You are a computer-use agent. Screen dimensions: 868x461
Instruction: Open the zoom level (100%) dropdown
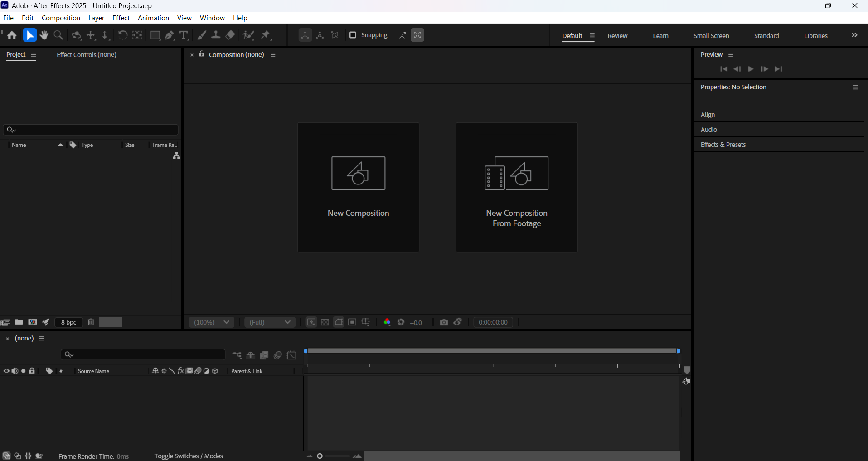pos(211,322)
